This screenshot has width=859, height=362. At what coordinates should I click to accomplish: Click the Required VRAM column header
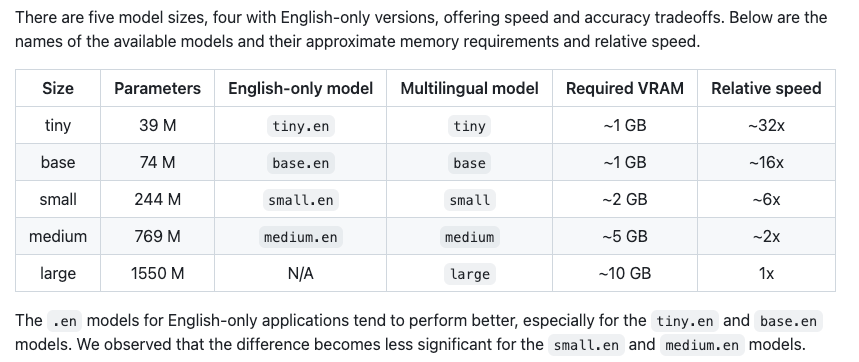tap(625, 88)
